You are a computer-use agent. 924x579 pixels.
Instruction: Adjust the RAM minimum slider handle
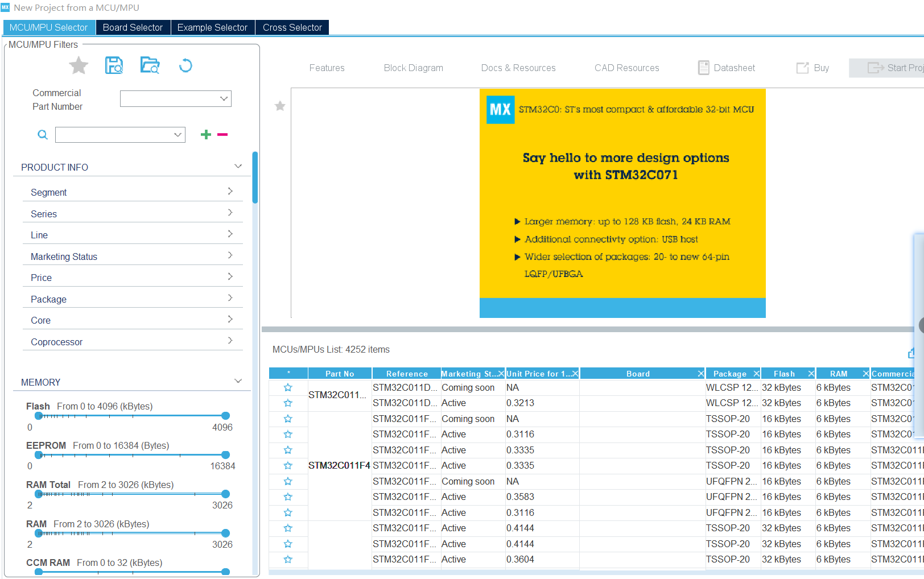(39, 533)
